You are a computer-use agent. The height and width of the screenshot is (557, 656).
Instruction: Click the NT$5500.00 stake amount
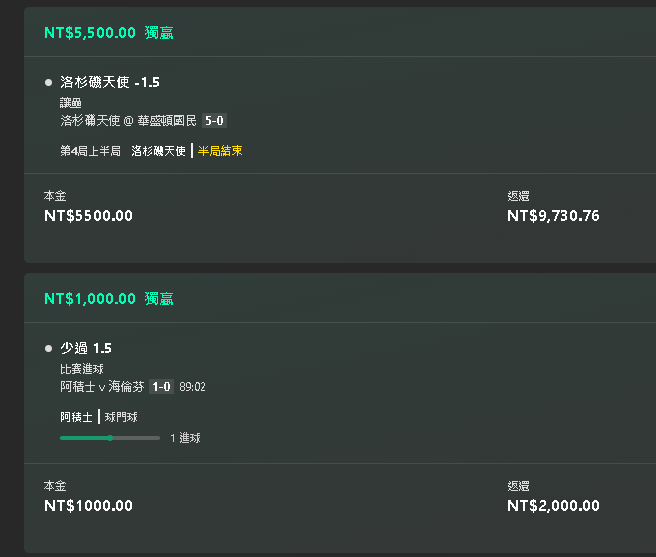88,216
